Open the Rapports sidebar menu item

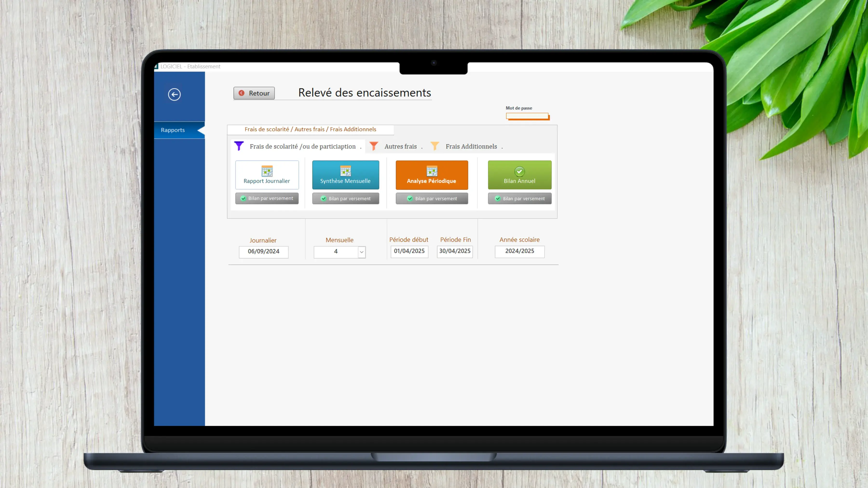173,130
